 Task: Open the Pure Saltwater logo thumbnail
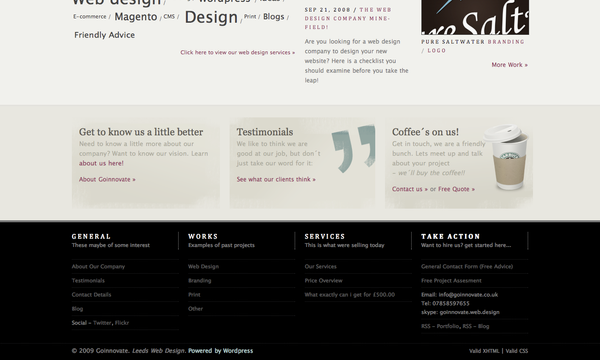tap(475, 17)
